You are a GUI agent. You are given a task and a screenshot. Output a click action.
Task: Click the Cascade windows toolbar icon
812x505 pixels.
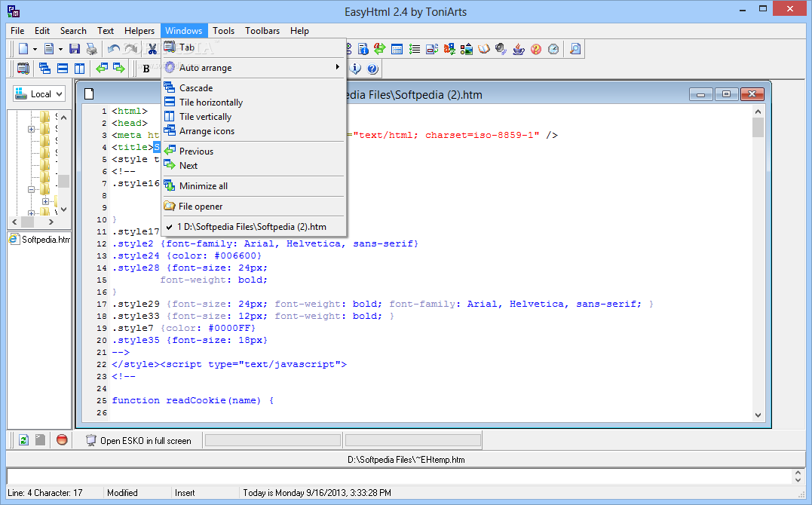45,69
